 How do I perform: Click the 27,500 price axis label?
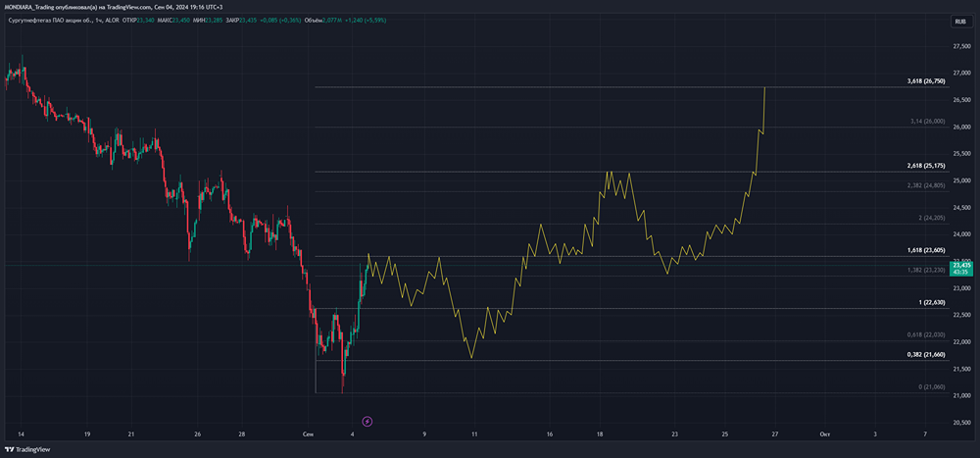[961, 47]
